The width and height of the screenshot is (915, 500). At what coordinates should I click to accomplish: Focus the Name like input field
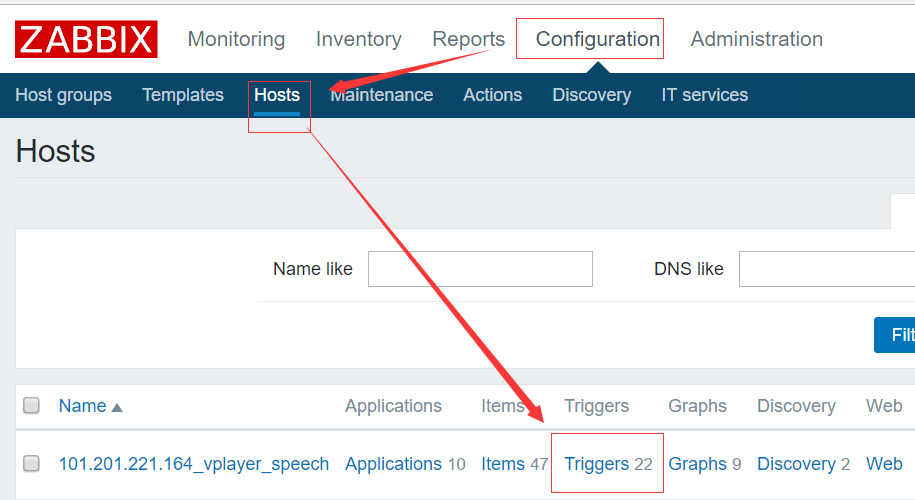point(480,269)
